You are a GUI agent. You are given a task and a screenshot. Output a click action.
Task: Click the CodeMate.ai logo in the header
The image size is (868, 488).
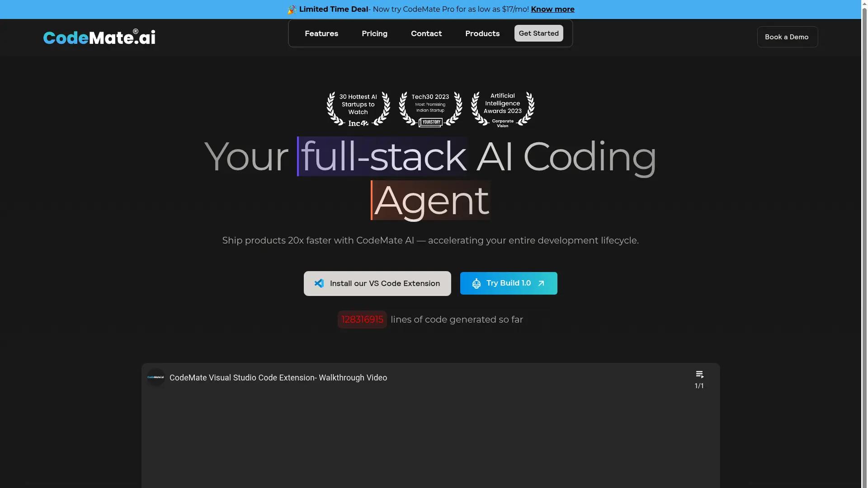pos(99,37)
